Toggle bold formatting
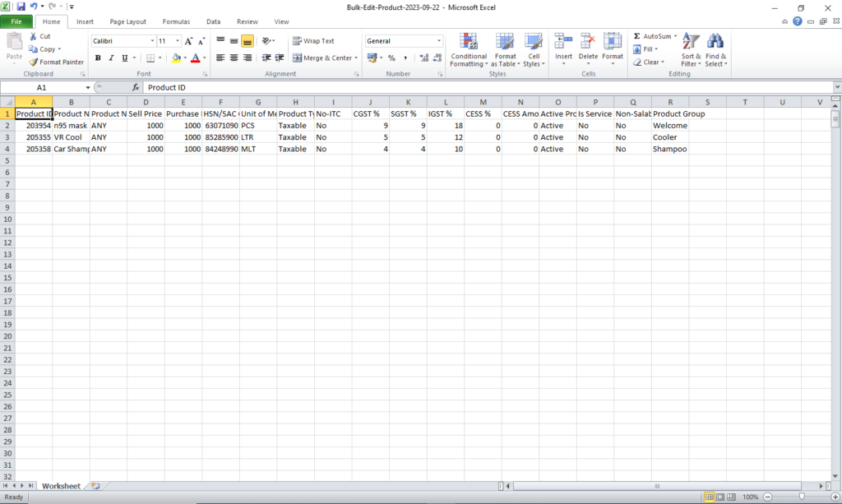 pos(98,58)
